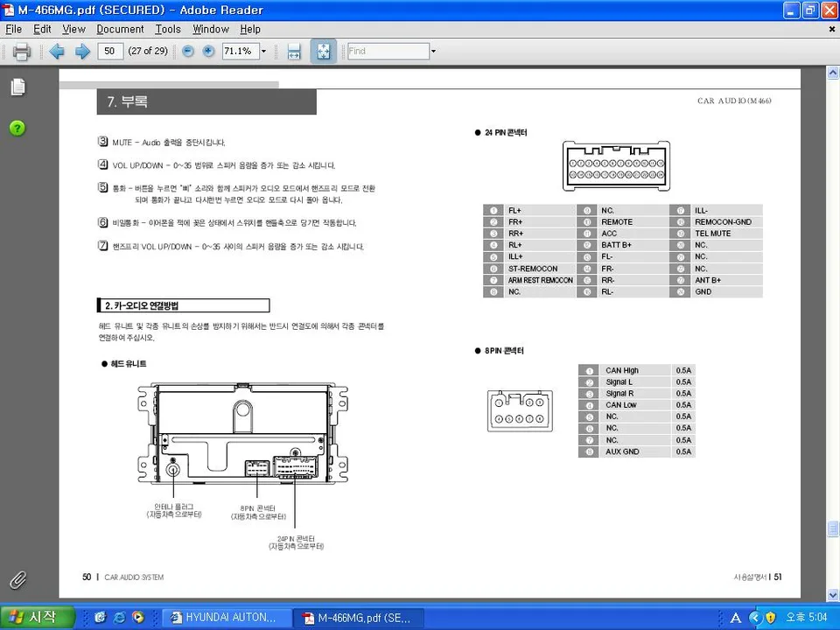Click the scrollbar down arrow
The width and height of the screenshot is (840, 630).
pyautogui.click(x=833, y=595)
